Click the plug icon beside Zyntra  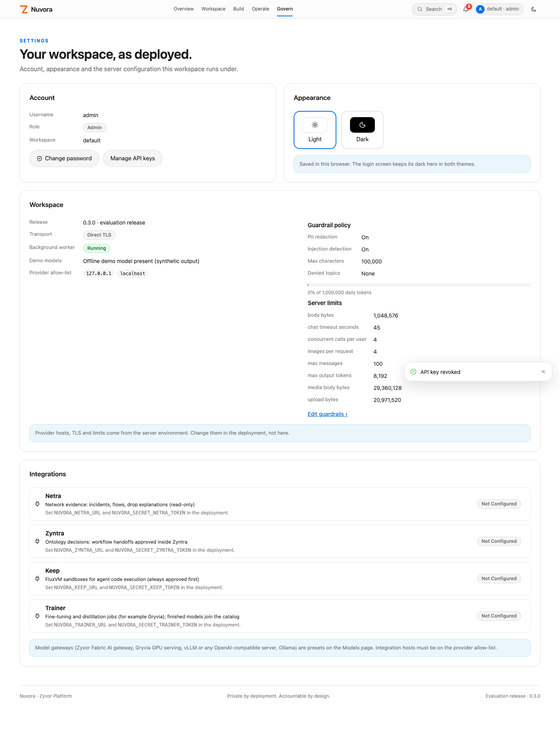coord(37,541)
